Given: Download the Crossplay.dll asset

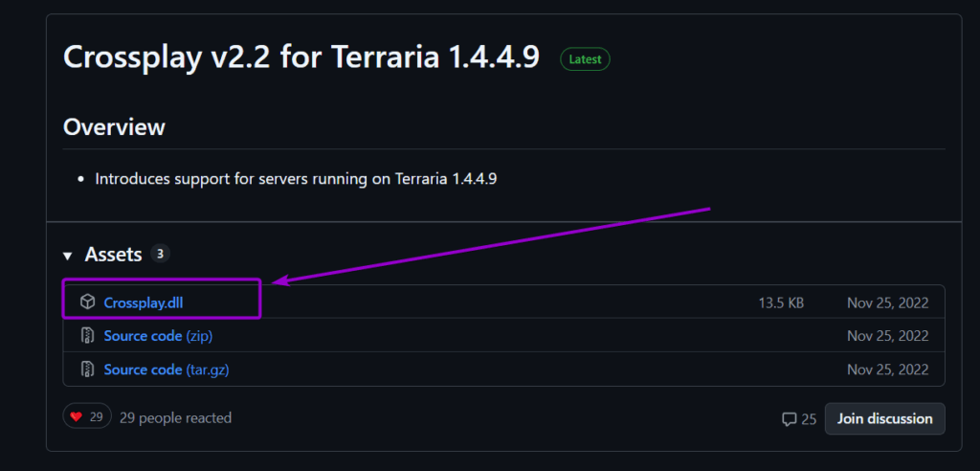Looking at the screenshot, I should click(144, 303).
